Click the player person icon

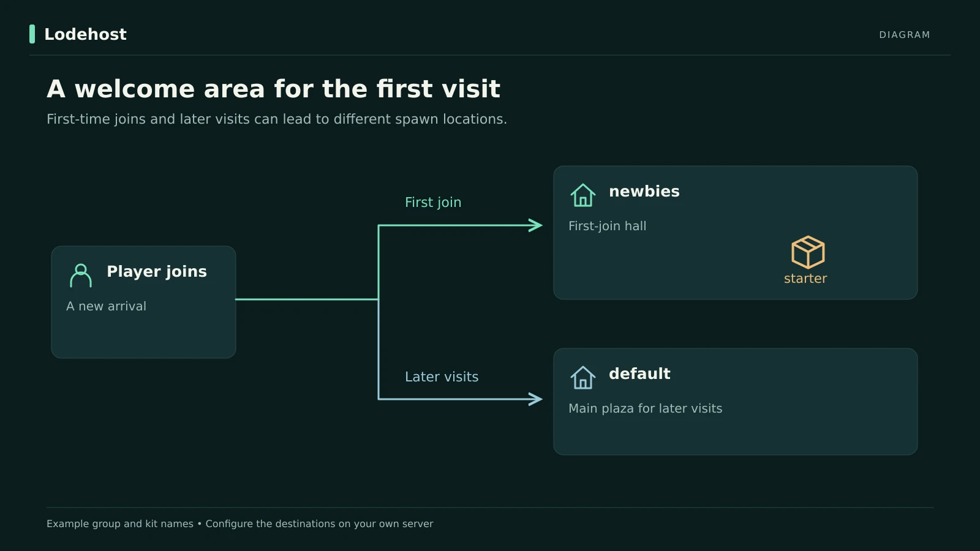[81, 275]
